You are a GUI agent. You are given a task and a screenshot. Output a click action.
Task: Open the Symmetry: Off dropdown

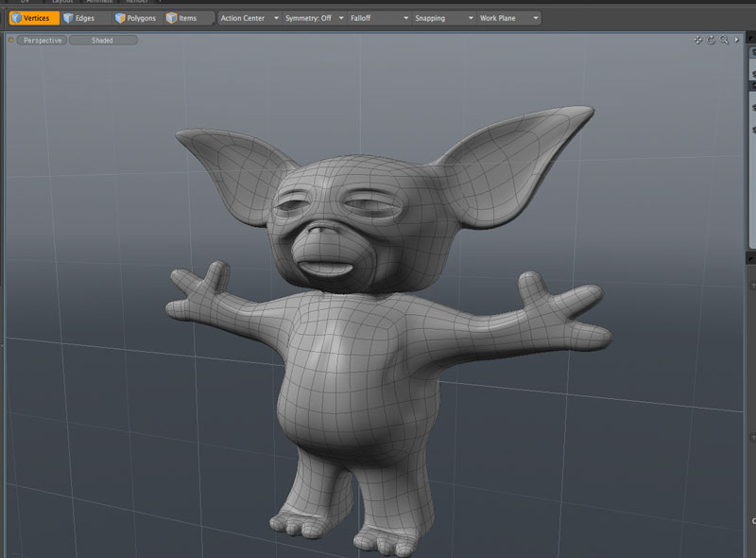click(x=314, y=18)
